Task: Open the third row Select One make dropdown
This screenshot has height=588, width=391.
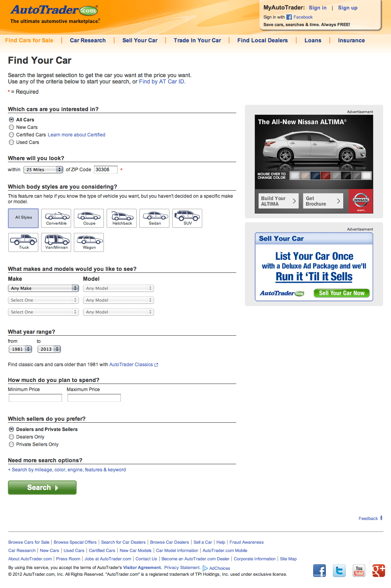Action: (43, 312)
